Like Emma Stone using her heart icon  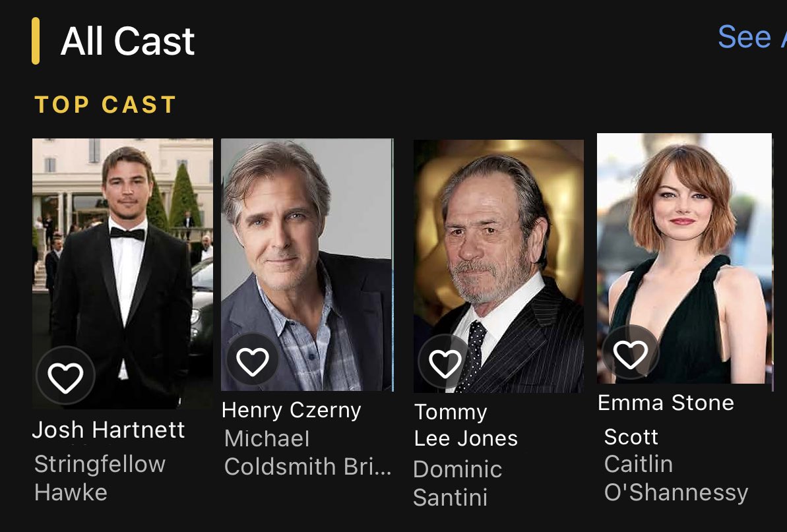(x=630, y=353)
